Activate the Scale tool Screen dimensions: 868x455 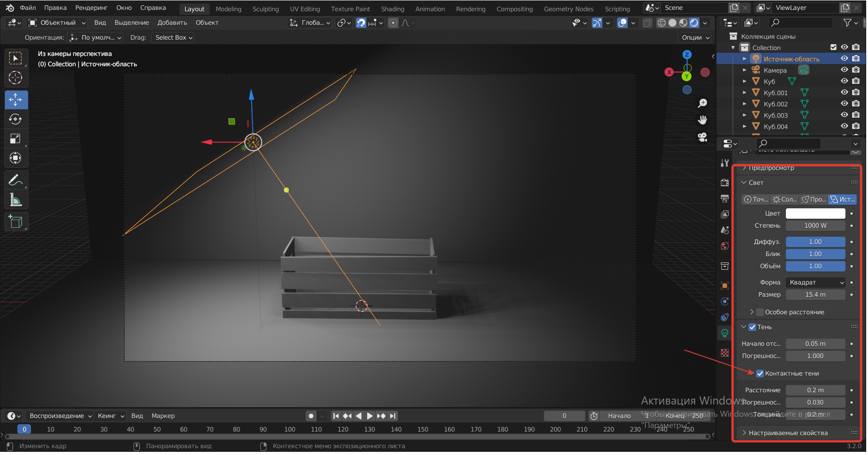(x=16, y=138)
